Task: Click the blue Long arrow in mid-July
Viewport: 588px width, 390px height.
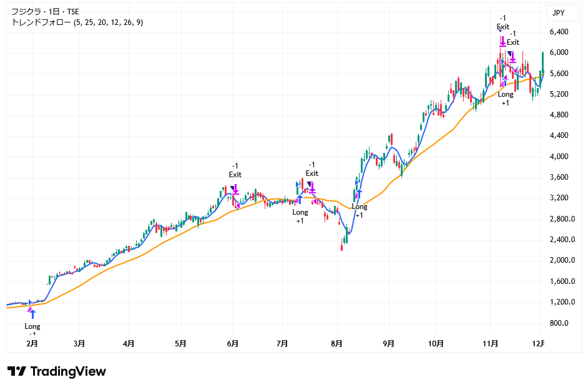Action: [x=300, y=200]
